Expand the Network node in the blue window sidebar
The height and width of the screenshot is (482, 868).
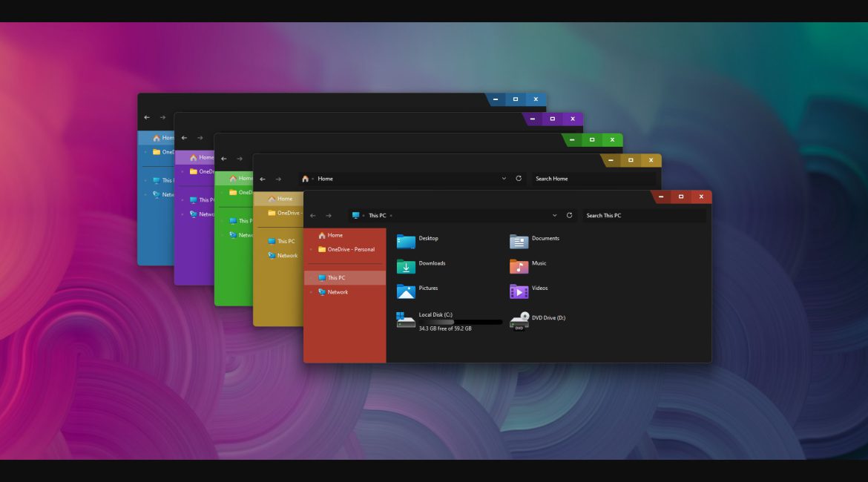point(145,195)
